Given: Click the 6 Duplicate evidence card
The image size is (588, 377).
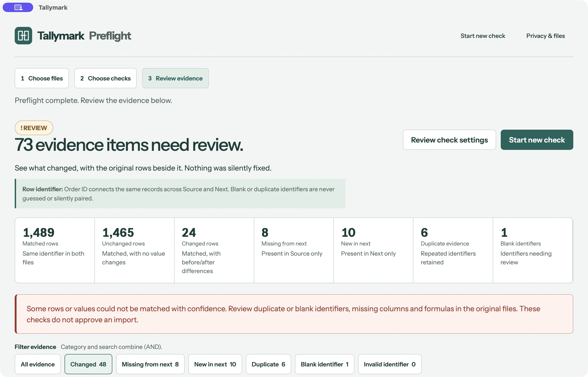Looking at the screenshot, I should [453, 250].
